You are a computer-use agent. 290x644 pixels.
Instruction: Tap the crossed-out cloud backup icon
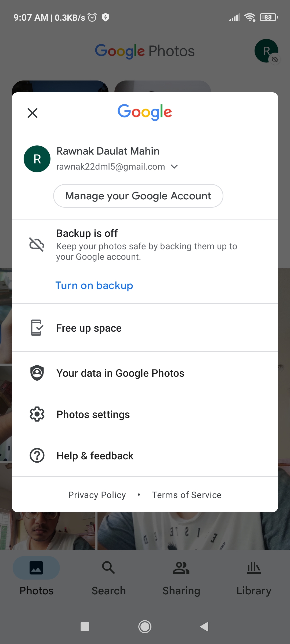[37, 244]
